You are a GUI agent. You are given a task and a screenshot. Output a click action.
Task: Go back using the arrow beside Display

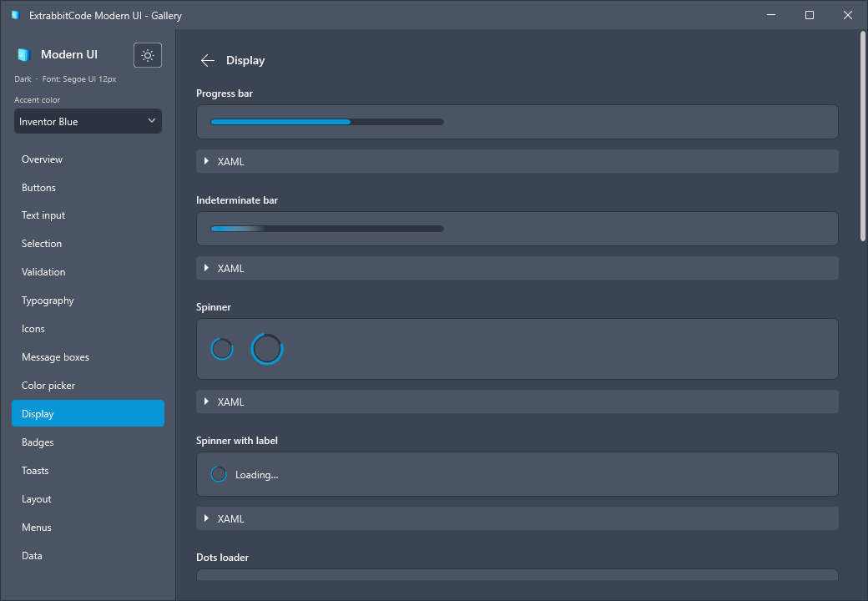point(208,60)
